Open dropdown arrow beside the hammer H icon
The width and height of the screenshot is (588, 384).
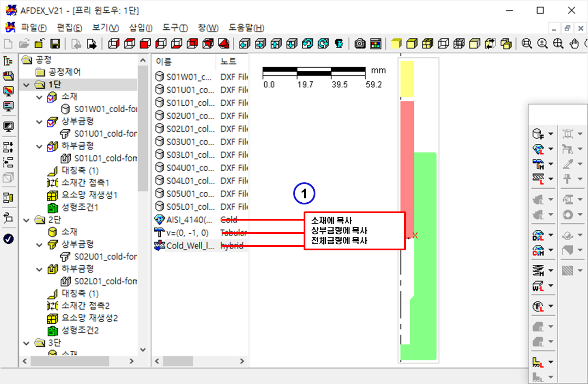click(x=550, y=164)
